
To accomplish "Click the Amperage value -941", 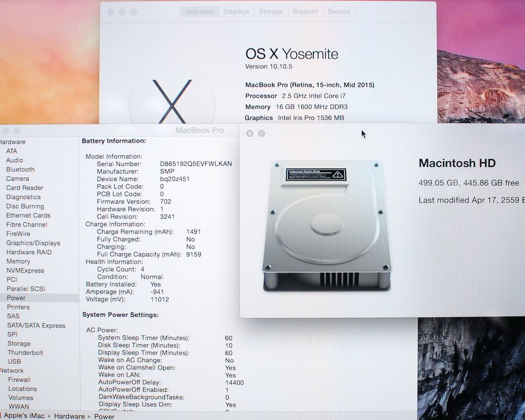I will tap(157, 292).
